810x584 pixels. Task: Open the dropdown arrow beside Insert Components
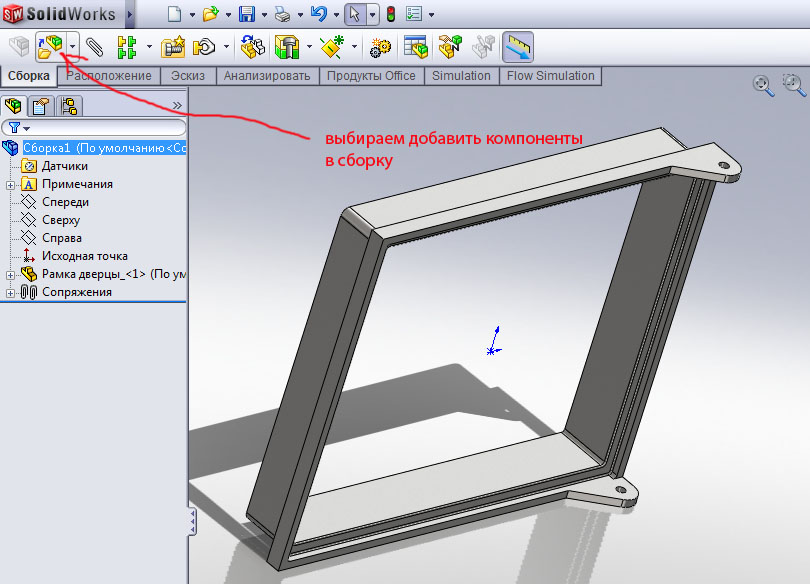(x=72, y=46)
